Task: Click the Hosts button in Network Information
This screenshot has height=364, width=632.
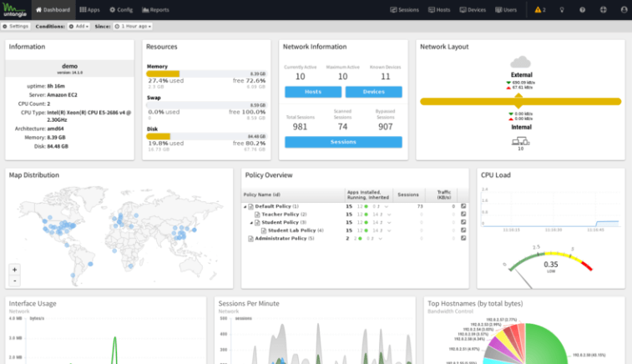Action: (x=313, y=92)
